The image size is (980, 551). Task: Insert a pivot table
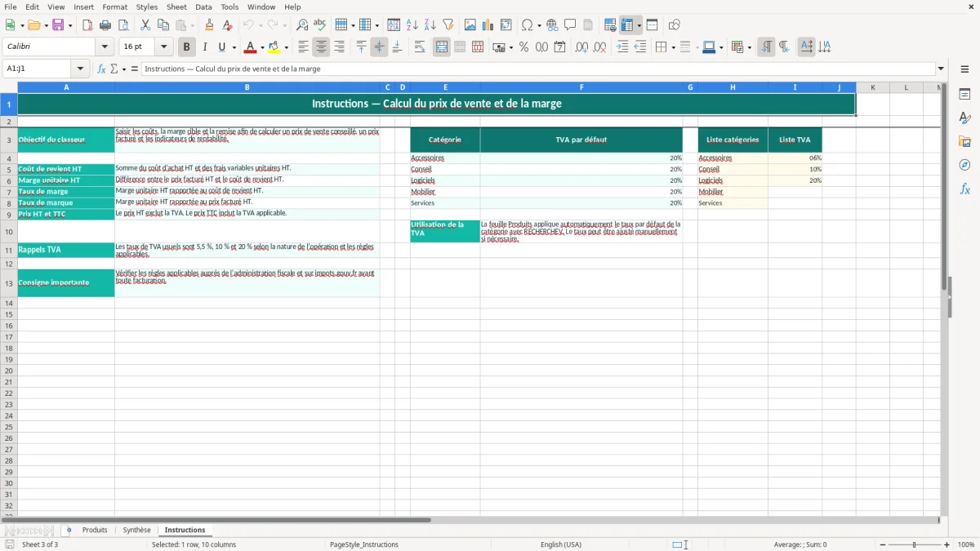506,25
